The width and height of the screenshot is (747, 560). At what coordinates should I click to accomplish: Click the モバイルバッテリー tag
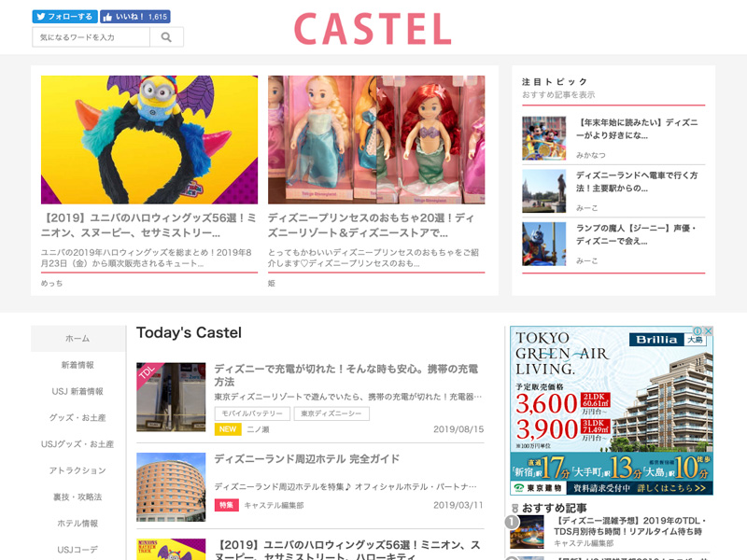251,413
